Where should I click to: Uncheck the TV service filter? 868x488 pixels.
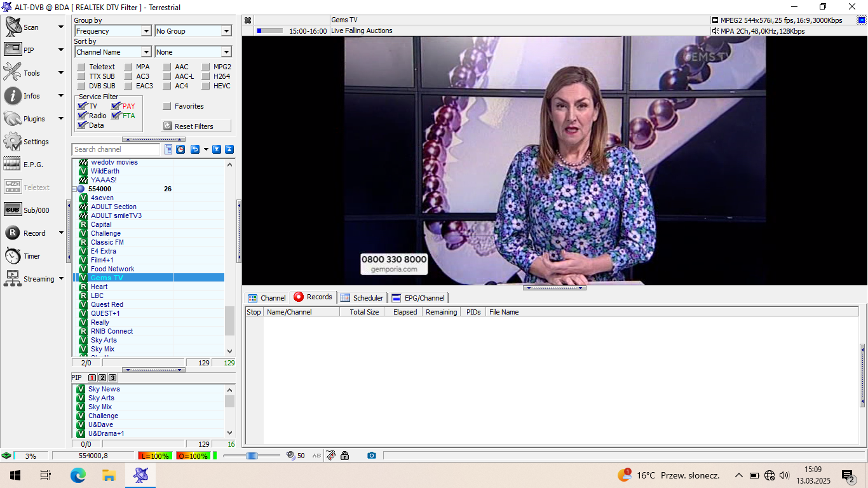coord(82,106)
